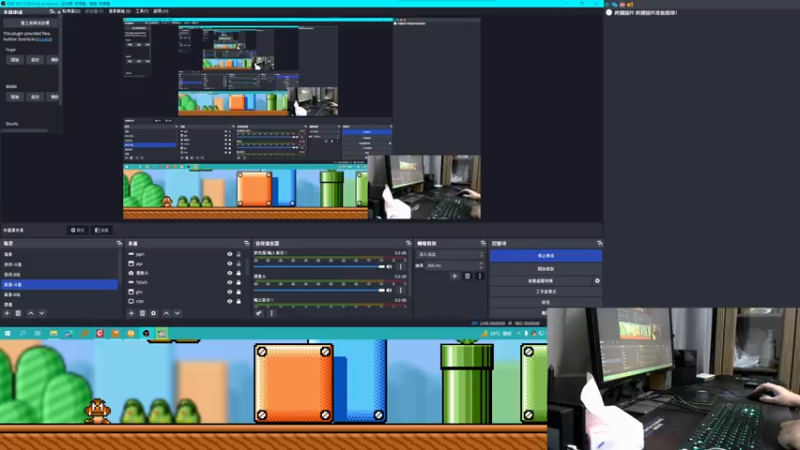Screen dimensions: 800x450
Task: Toggle lock of last source row
Action: (238, 302)
